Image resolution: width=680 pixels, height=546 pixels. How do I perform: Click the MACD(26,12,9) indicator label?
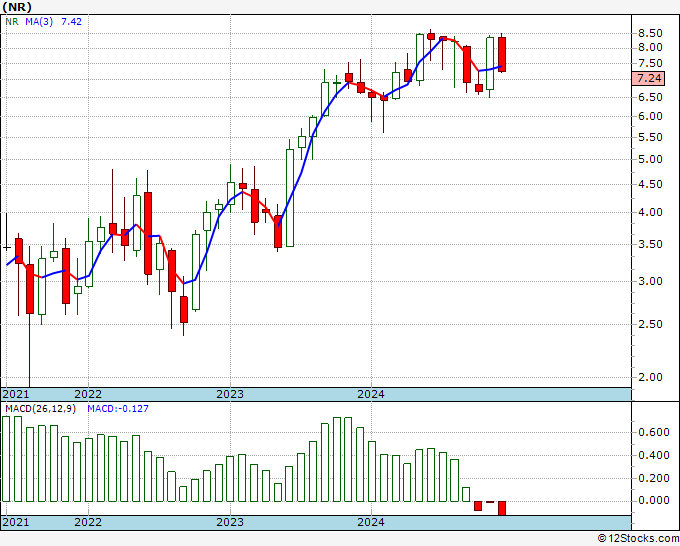(x=40, y=409)
